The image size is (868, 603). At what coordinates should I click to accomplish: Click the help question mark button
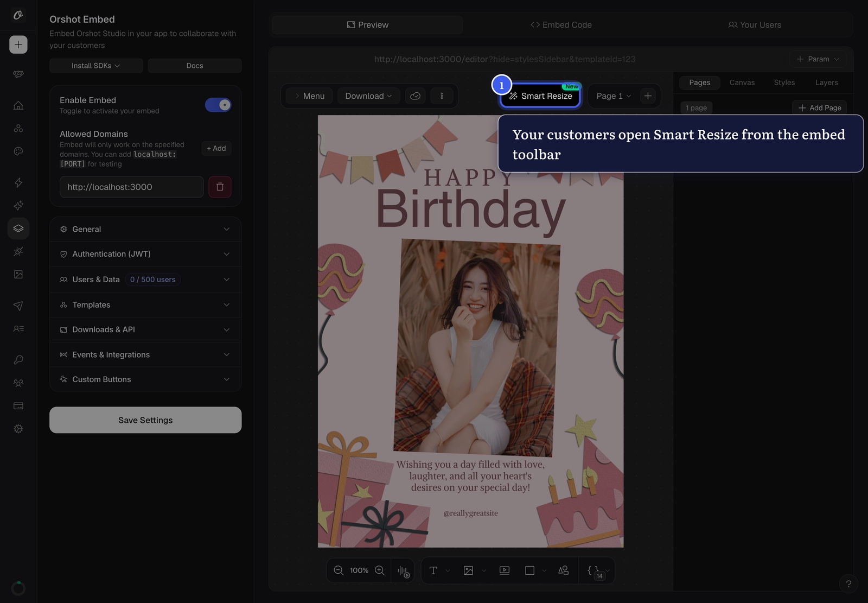[x=848, y=584]
